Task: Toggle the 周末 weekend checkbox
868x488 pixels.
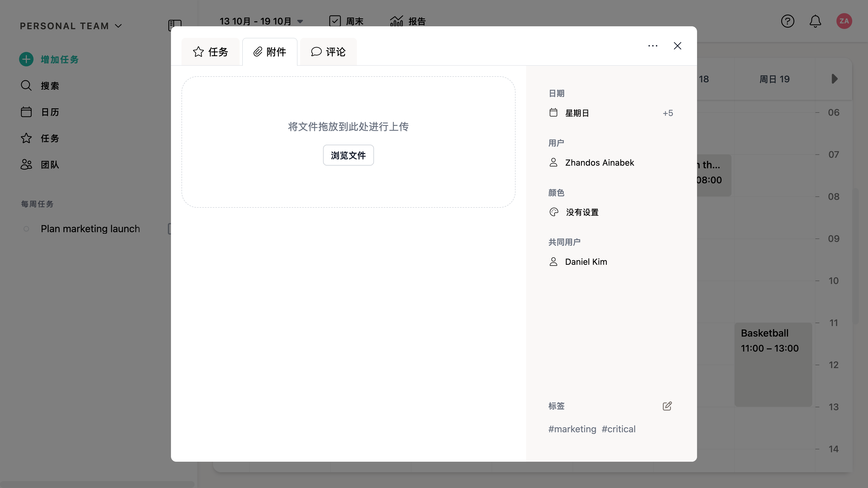Action: pos(335,21)
